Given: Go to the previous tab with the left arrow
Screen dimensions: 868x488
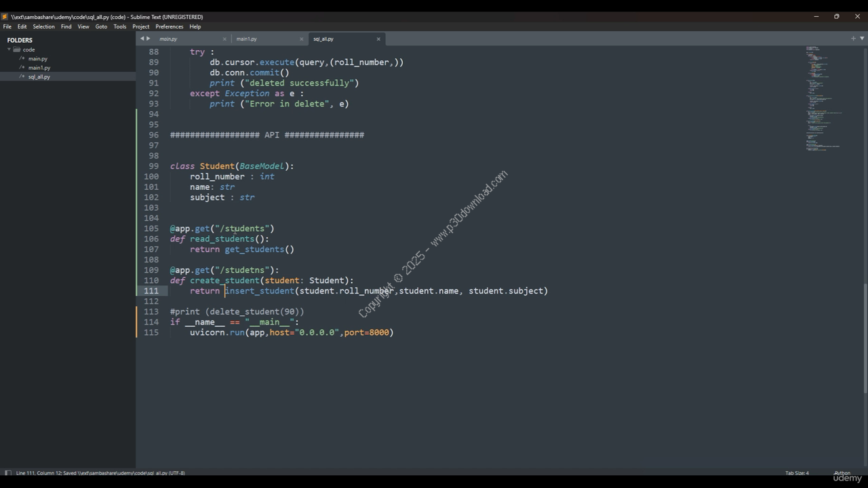Looking at the screenshot, I should coord(142,39).
